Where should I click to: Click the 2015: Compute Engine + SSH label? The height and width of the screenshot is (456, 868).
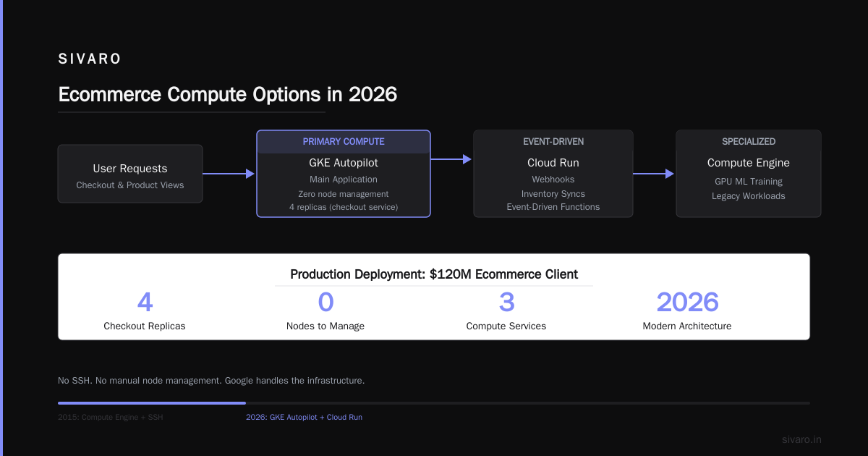pos(111,418)
